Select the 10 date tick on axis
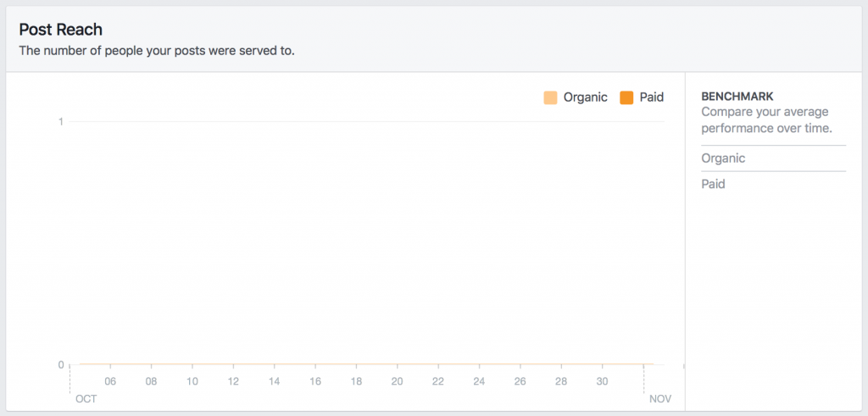Viewport: 868px width, 416px height. click(x=192, y=382)
